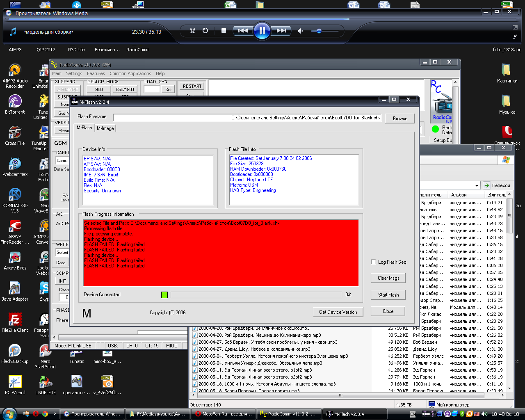
Task: Open FileZilla Client desktop icon
Action: tap(15, 323)
